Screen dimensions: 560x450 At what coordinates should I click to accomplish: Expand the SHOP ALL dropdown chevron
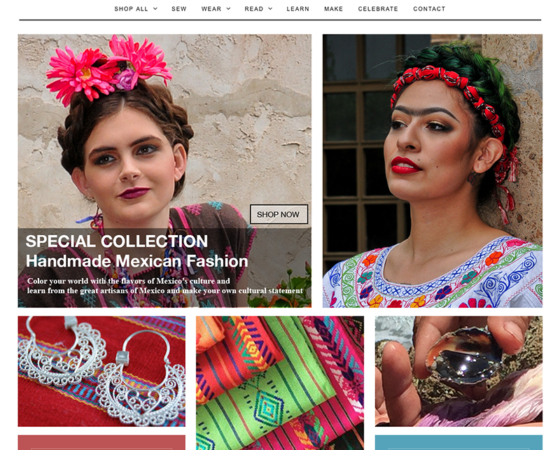pyautogui.click(x=155, y=9)
